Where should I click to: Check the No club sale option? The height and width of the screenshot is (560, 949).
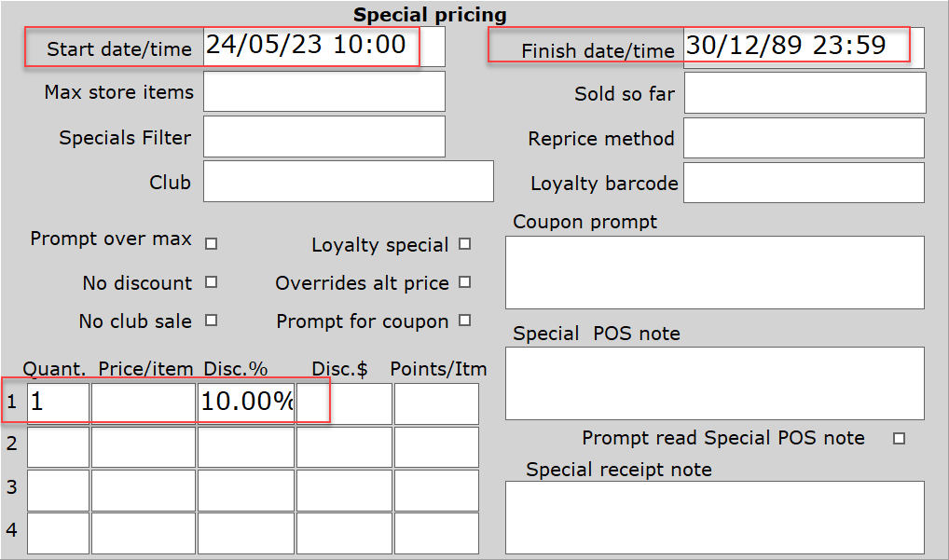point(211,321)
